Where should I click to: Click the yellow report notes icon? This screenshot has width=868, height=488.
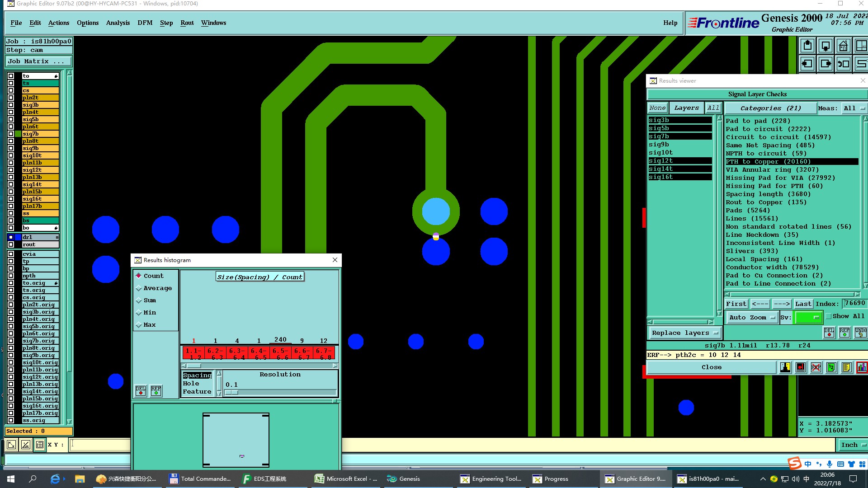[x=846, y=367]
